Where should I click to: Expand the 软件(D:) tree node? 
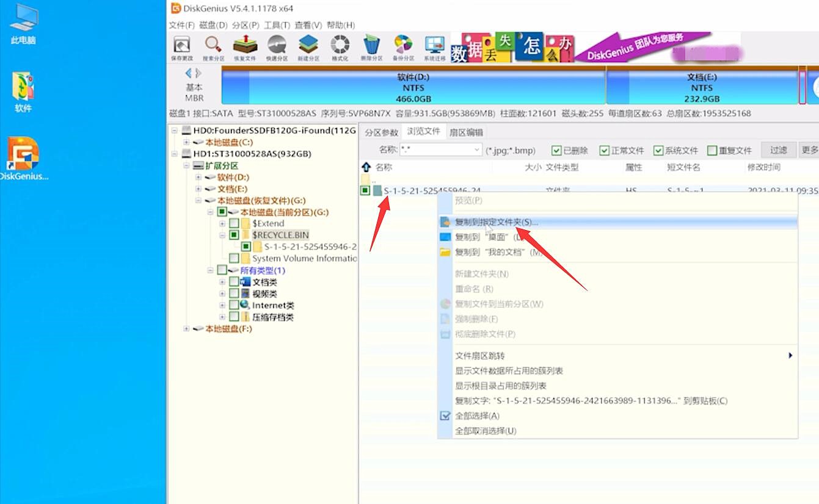point(198,178)
